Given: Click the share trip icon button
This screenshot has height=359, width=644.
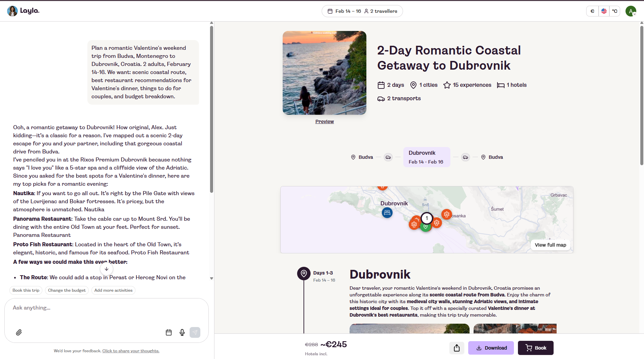Looking at the screenshot, I should coord(456,348).
